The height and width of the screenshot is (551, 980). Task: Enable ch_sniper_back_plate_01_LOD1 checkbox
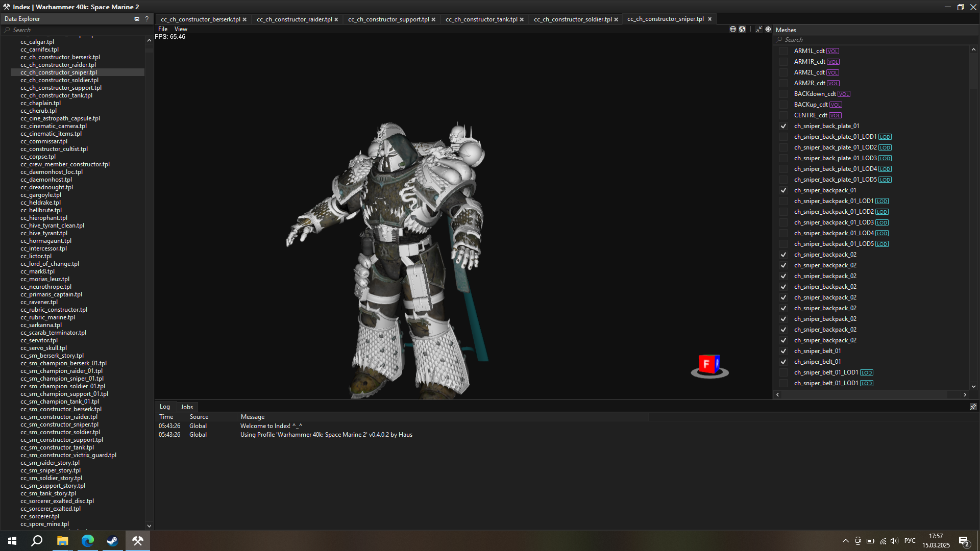[783, 137]
